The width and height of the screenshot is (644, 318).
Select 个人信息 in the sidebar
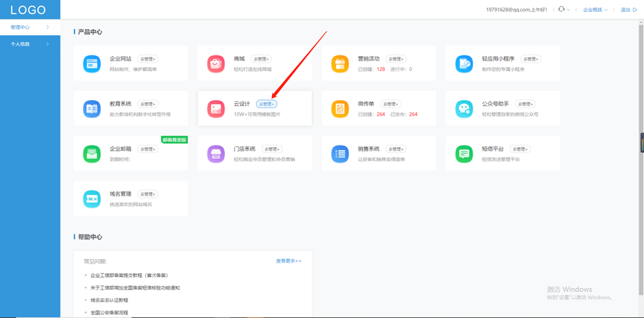tap(30, 43)
